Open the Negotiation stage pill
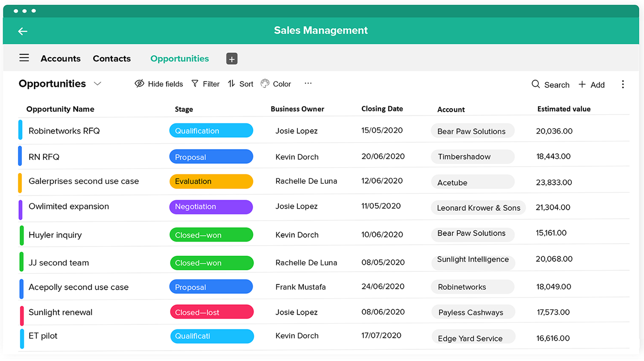 point(211,207)
